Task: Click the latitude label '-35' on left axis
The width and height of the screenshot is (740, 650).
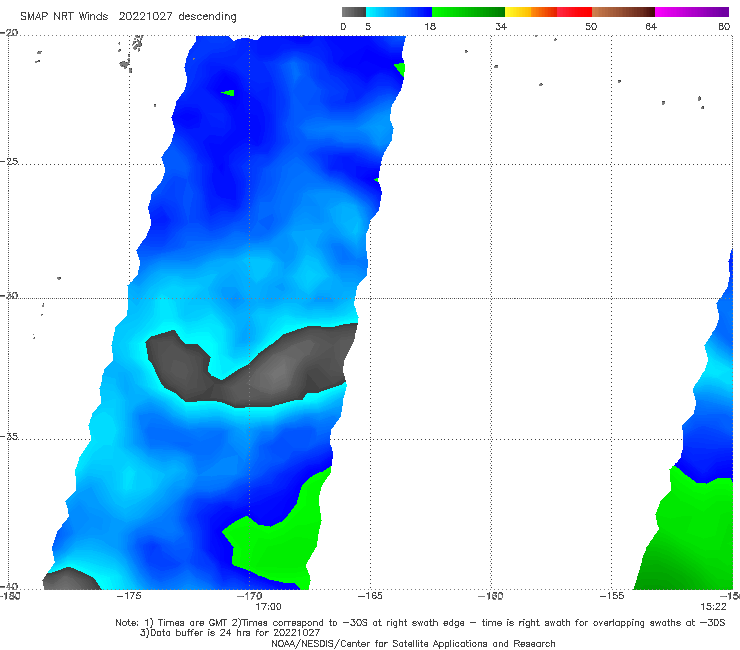Action: point(9,436)
